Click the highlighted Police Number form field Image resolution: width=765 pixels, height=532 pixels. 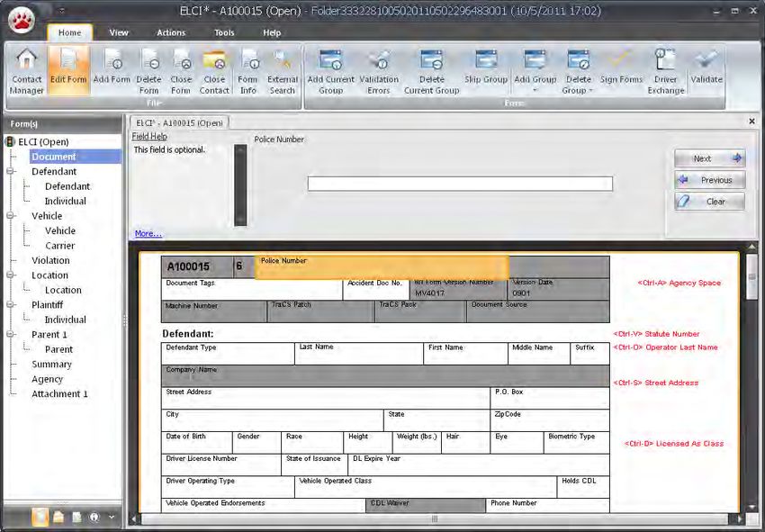coord(382,267)
